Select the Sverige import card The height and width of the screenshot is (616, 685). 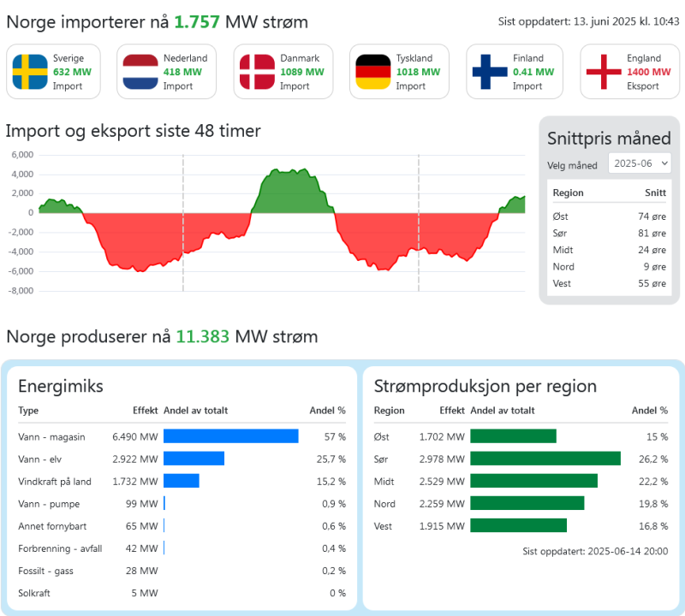(53, 71)
